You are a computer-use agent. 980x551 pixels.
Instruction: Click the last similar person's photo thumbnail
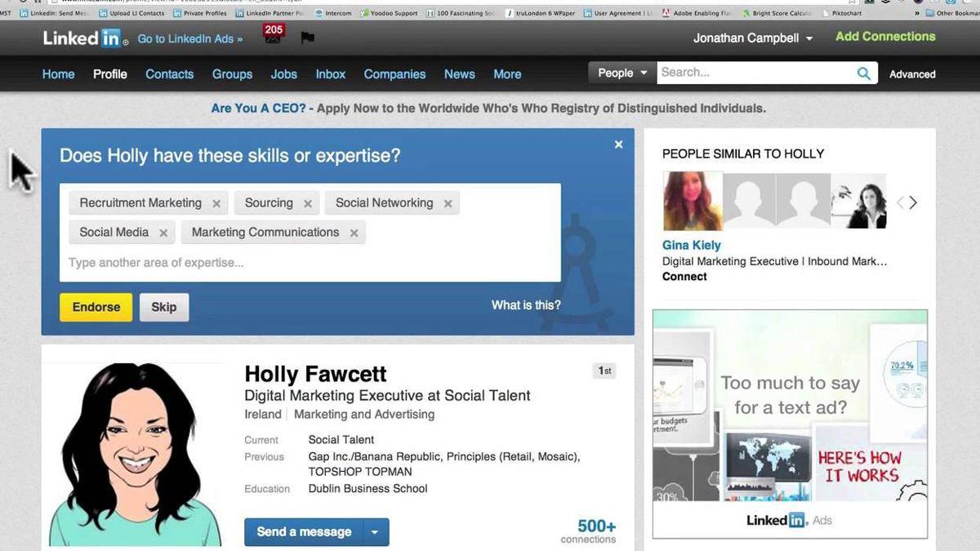coord(859,201)
